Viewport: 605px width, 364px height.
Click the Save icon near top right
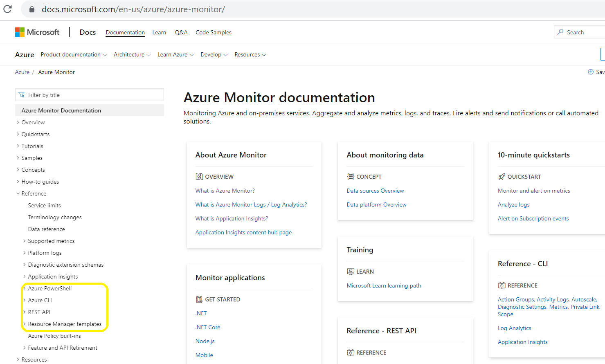pos(590,72)
